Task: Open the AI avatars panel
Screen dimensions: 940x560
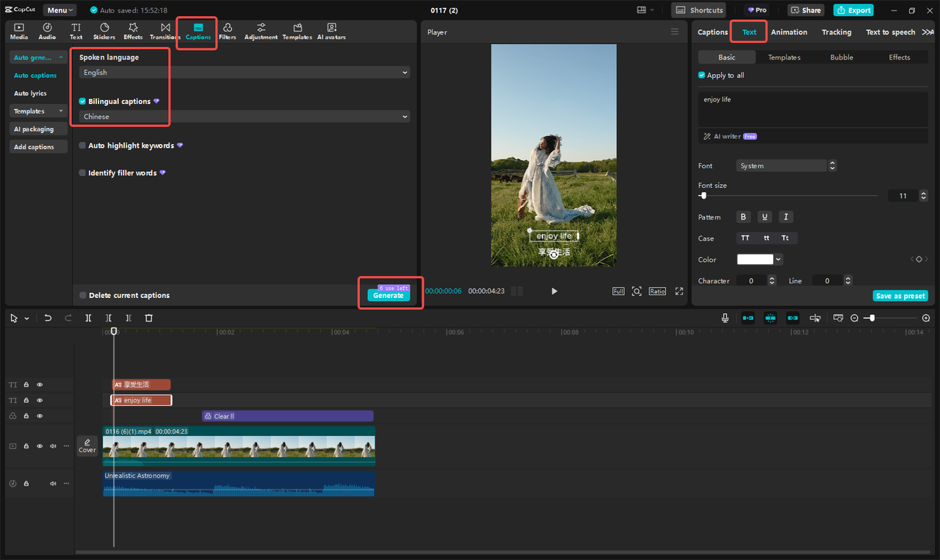Action: click(330, 31)
